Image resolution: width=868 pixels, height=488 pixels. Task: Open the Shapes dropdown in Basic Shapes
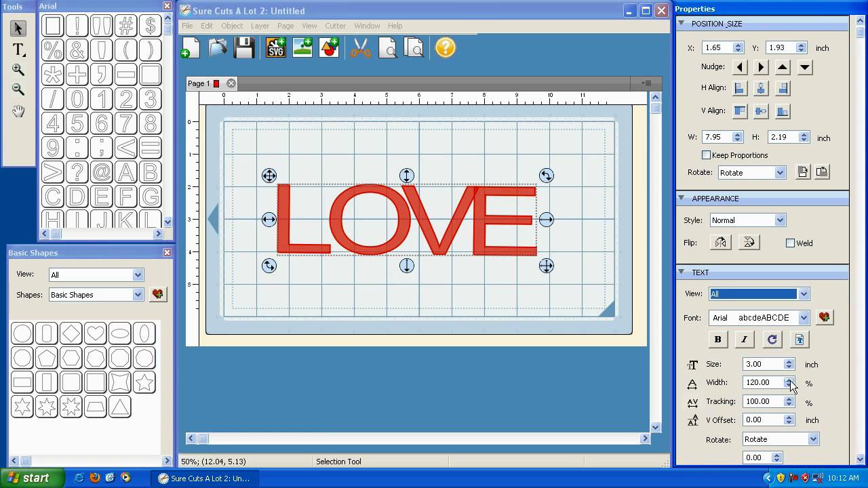[x=96, y=295]
